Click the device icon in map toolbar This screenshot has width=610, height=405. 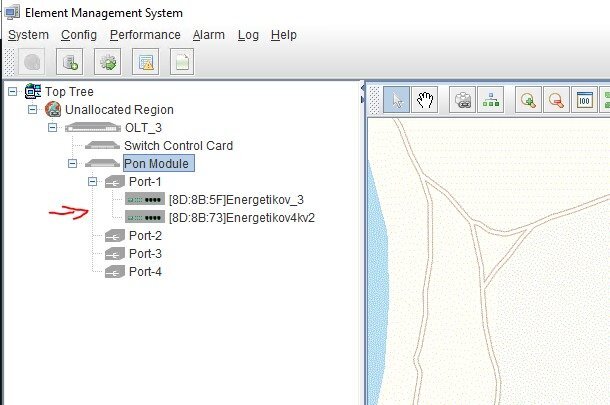tap(463, 100)
